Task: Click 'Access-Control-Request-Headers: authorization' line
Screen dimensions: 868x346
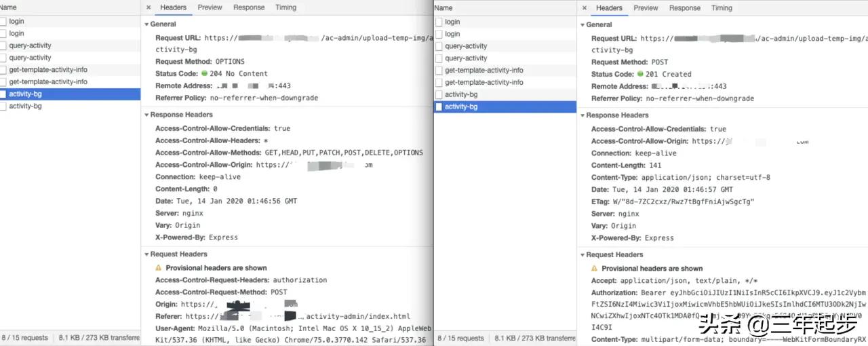Action: [241, 280]
